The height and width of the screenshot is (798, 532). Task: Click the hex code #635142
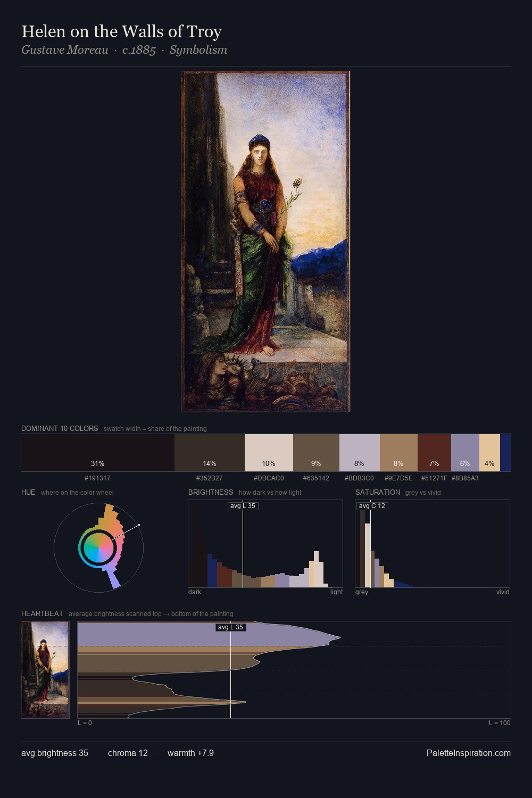316,478
